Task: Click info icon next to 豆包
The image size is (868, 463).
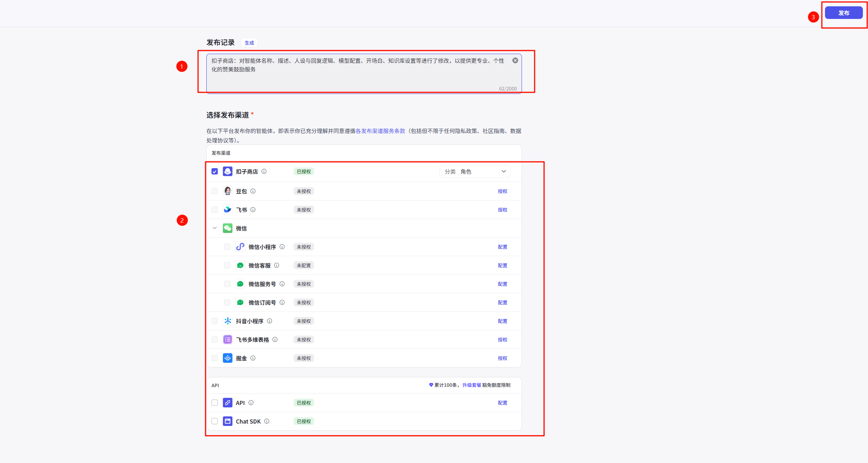Action: tap(253, 191)
